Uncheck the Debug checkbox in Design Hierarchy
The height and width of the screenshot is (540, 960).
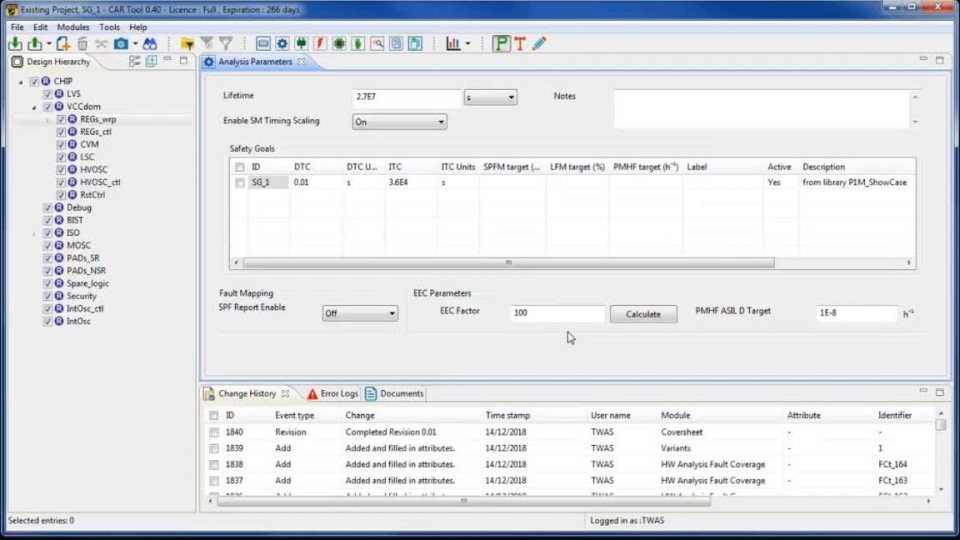pos(47,208)
